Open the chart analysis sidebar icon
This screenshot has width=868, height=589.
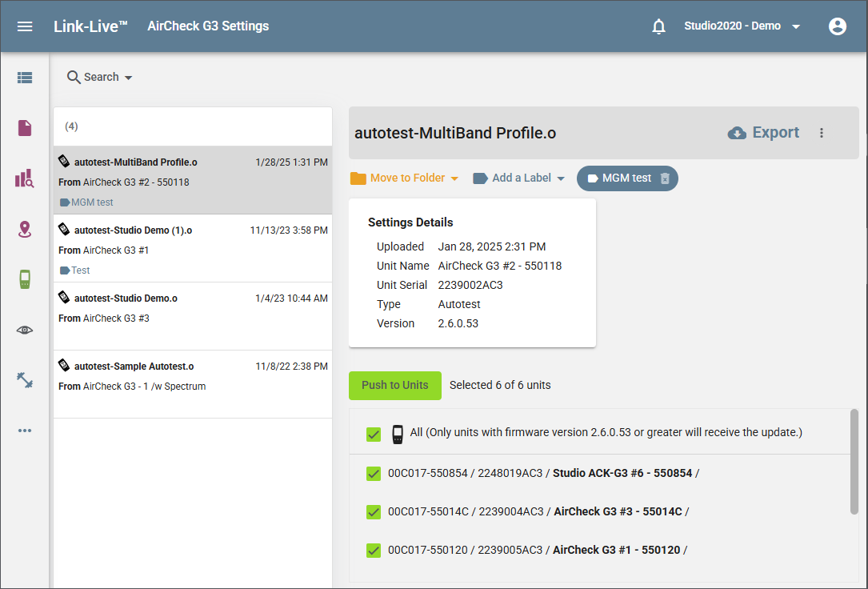pos(25,178)
